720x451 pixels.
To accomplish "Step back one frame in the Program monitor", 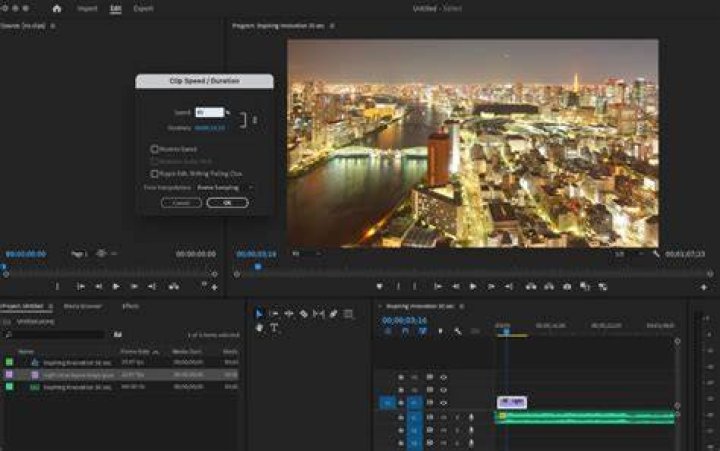I will point(456,287).
